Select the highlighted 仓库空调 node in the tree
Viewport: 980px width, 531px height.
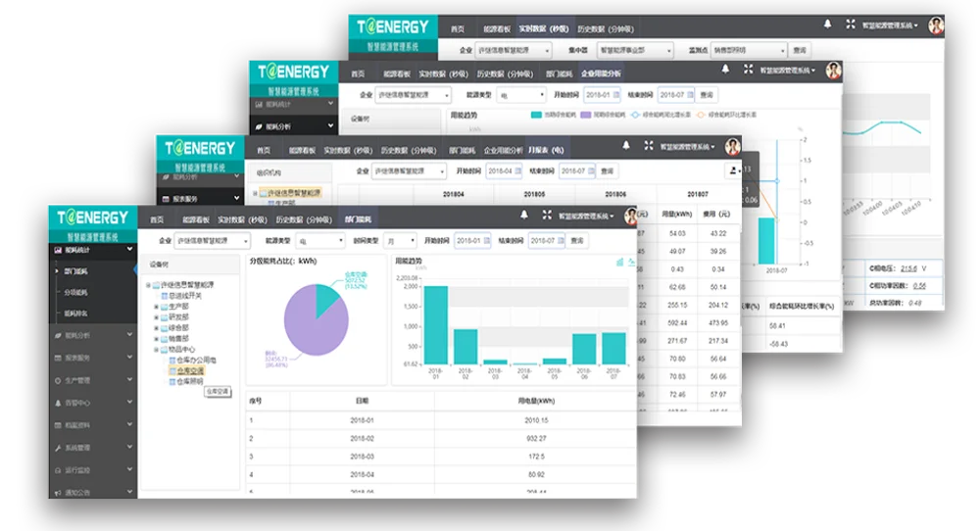pyautogui.click(x=190, y=370)
